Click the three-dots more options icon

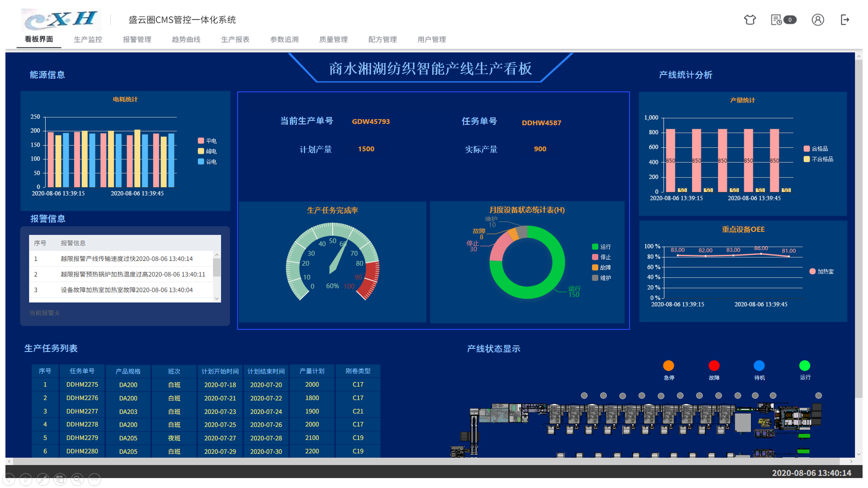(94, 479)
